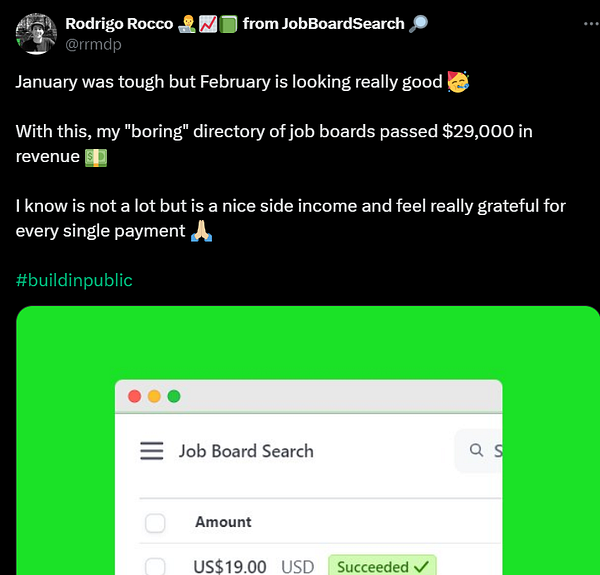The width and height of the screenshot is (600, 575).
Task: Open Rodrigo Rocco's profile avatar
Action: pyautogui.click(x=36, y=34)
